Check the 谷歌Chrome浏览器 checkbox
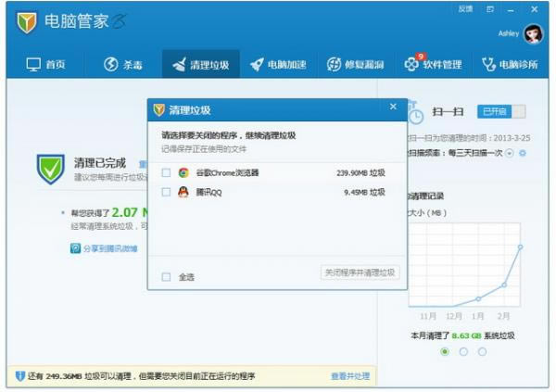This screenshot has height=392, width=556. 167,172
